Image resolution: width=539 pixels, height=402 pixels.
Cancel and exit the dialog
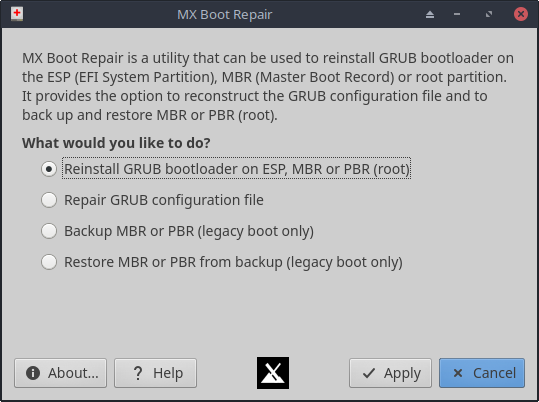(x=482, y=373)
